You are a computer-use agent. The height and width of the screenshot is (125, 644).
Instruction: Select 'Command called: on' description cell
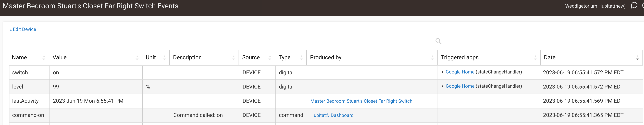(204, 115)
